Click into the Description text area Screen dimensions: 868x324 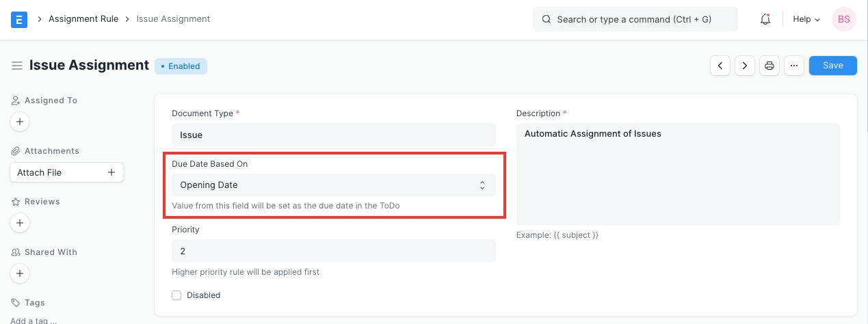point(677,174)
